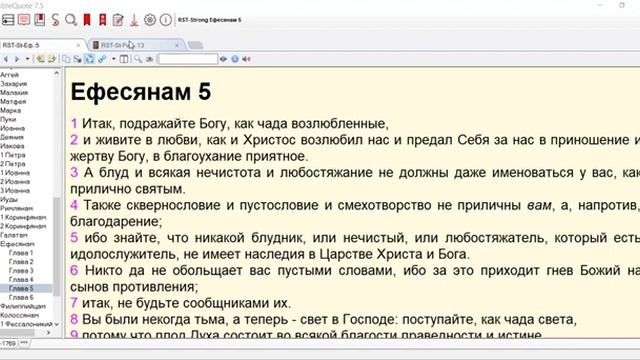640x360 pixels.
Task: Open Глава 2 under Ефесянам
Action: [x=21, y=262]
